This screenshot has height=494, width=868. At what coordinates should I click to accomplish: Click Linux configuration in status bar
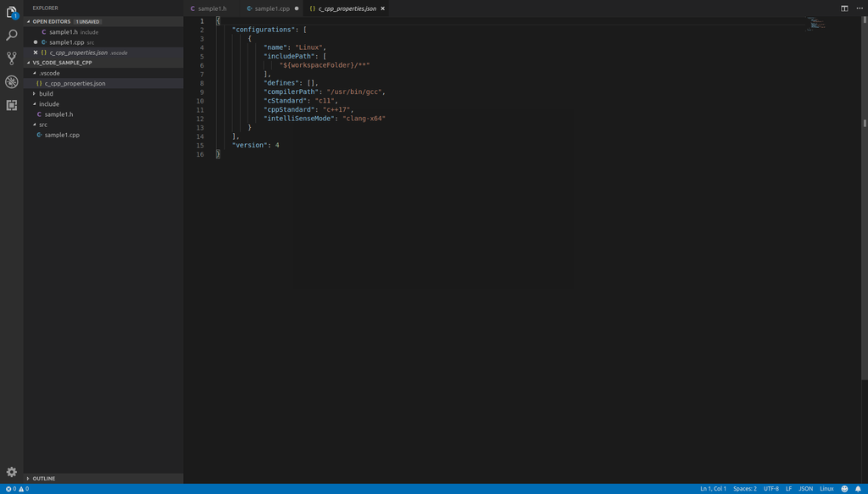coord(826,489)
